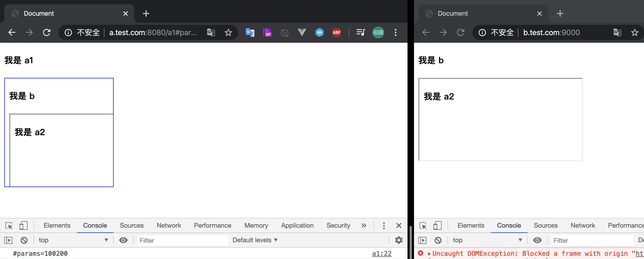Switch to Sources tab in right DevTools
Screen dimensions: 644x259
[546, 225]
